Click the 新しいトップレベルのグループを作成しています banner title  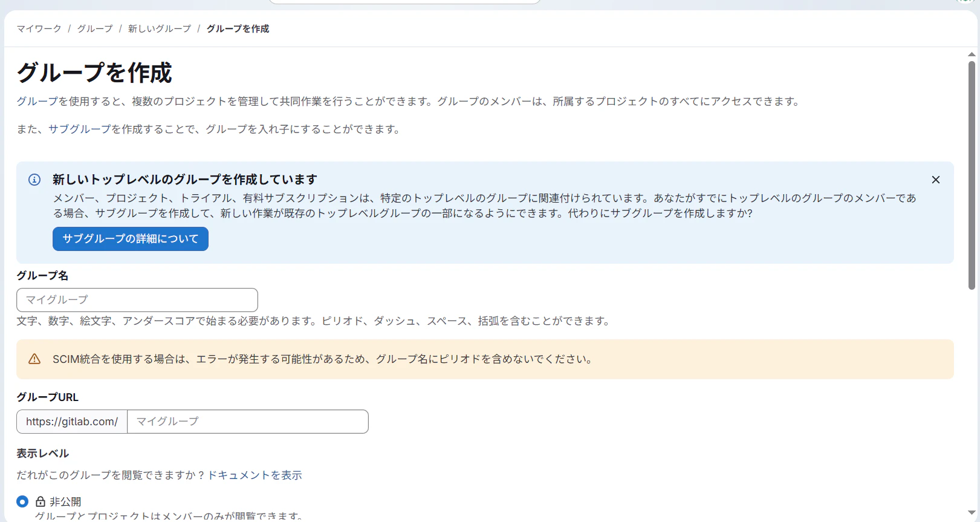pyautogui.click(x=185, y=179)
